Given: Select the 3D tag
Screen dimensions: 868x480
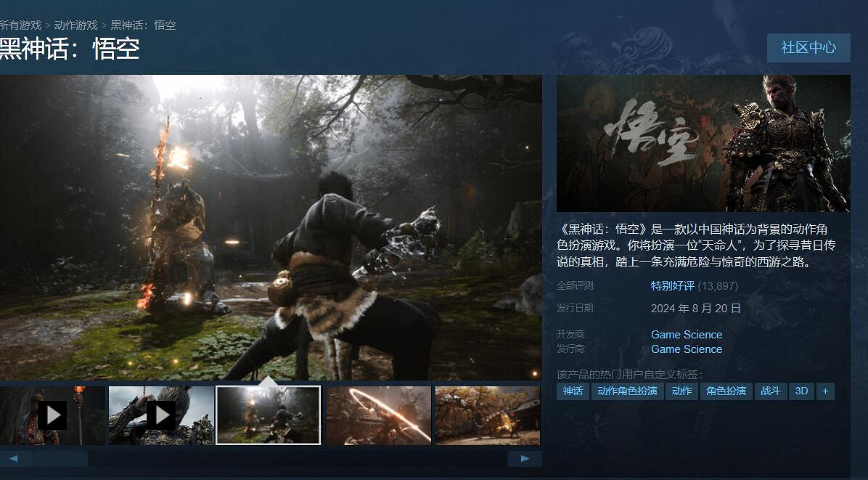Looking at the screenshot, I should point(801,391).
